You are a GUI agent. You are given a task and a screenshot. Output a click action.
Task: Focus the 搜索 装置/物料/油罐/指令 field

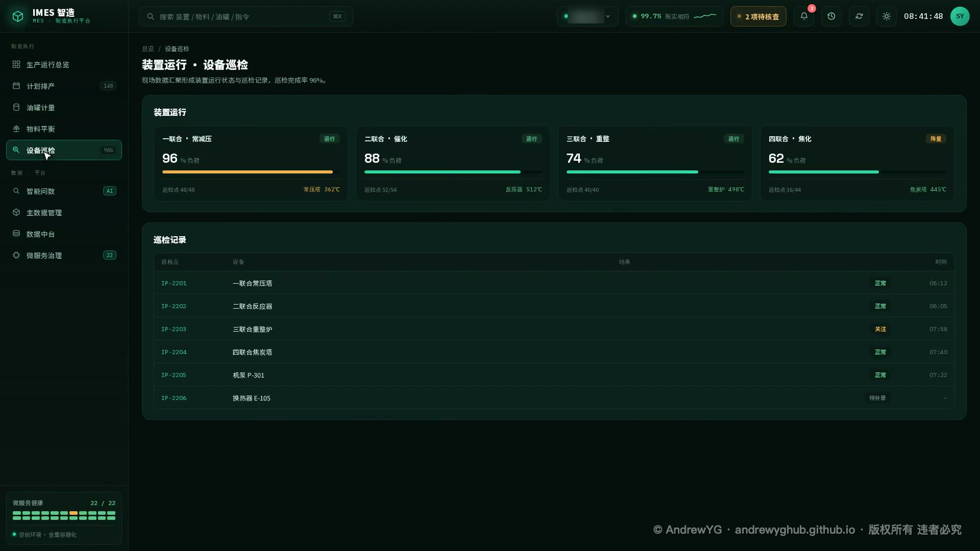pyautogui.click(x=246, y=16)
